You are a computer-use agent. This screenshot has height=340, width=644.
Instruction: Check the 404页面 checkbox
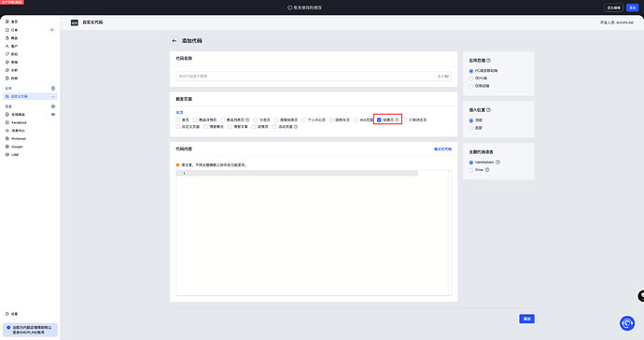[x=356, y=120]
